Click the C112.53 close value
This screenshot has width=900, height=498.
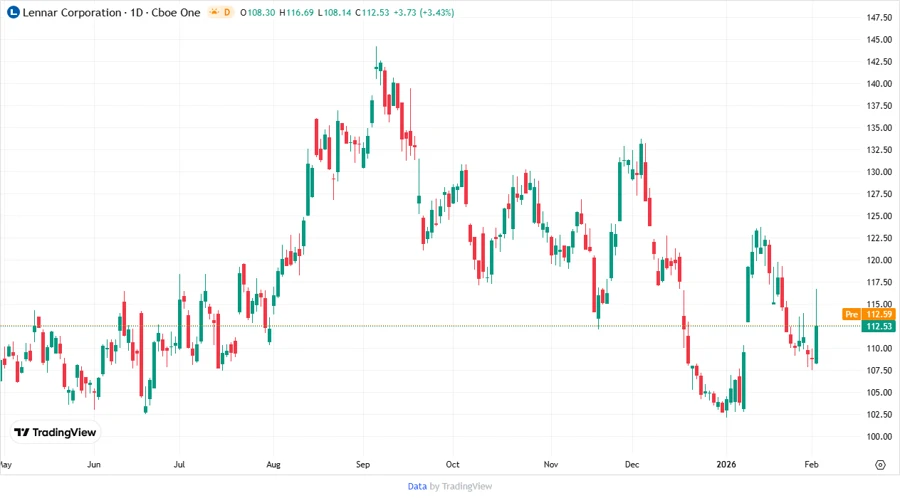pyautogui.click(x=371, y=12)
